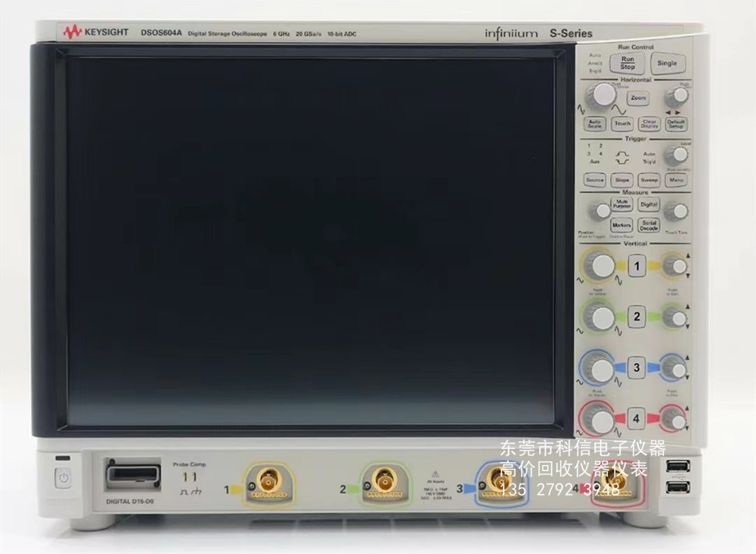The width and height of the screenshot is (756, 554).
Task: Open the Markers button
Action: tap(621, 225)
